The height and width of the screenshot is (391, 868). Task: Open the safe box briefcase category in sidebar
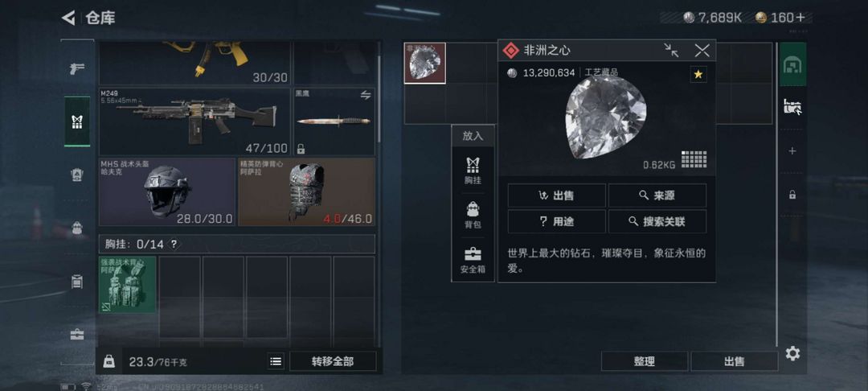[x=77, y=334]
